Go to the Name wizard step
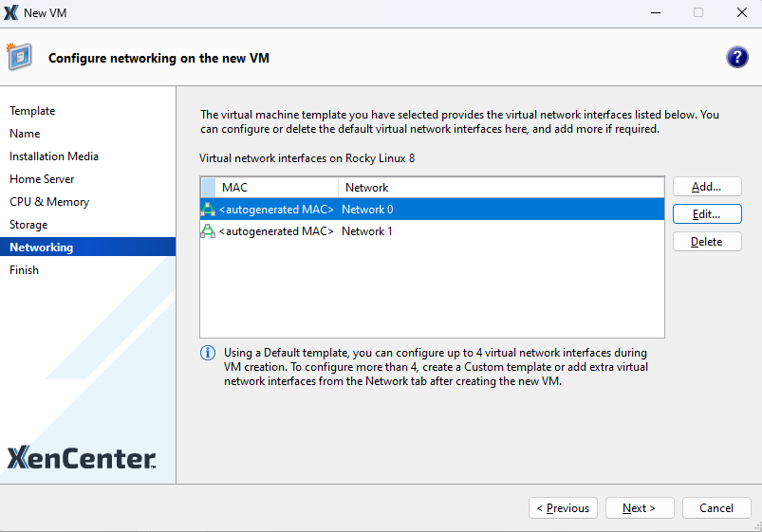This screenshot has height=532, width=762. tap(25, 134)
